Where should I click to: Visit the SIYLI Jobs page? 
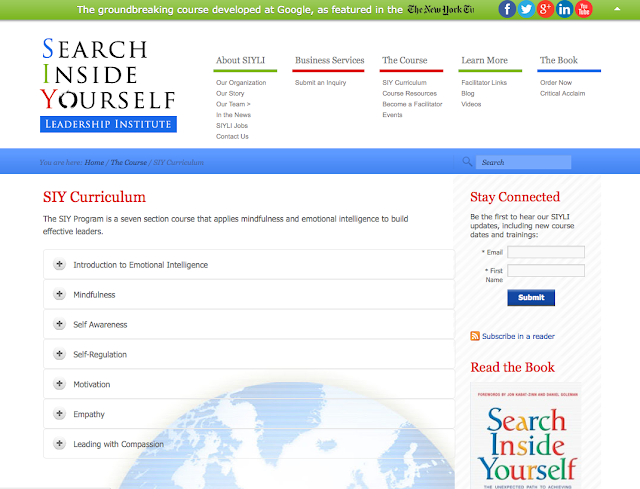coord(232,125)
